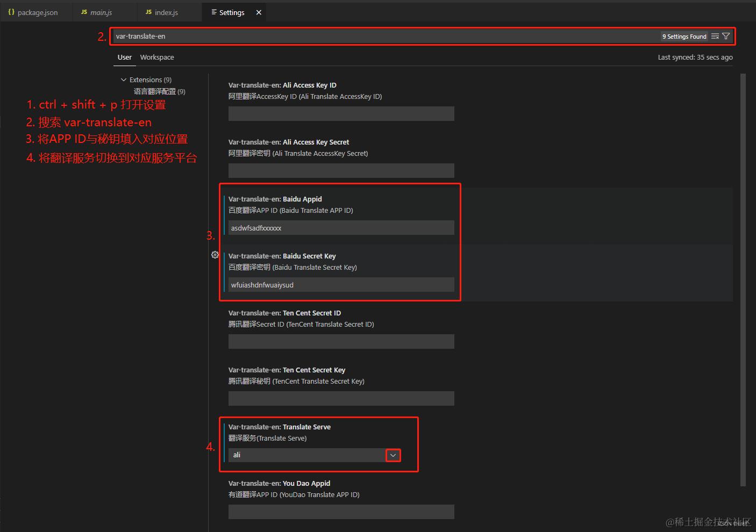Image resolution: width=756 pixels, height=532 pixels.
Task: Collapse the Extensions tree group
Action: tap(124, 80)
